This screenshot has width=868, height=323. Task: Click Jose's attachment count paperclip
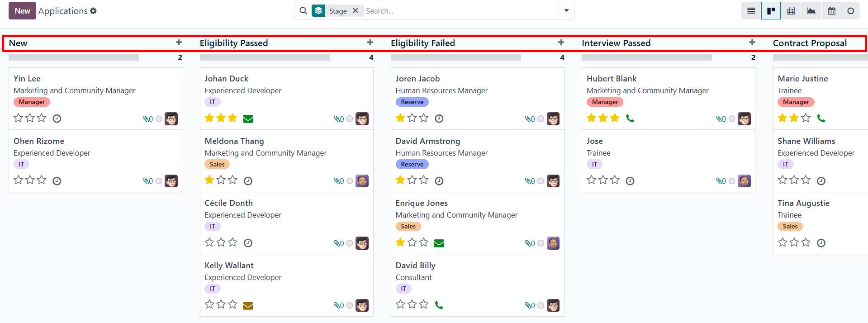tap(721, 181)
